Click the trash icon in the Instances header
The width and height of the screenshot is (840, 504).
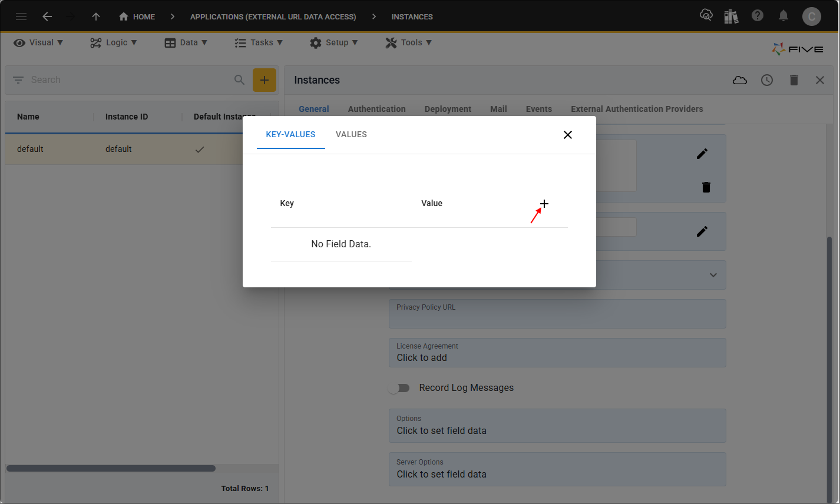pos(794,79)
